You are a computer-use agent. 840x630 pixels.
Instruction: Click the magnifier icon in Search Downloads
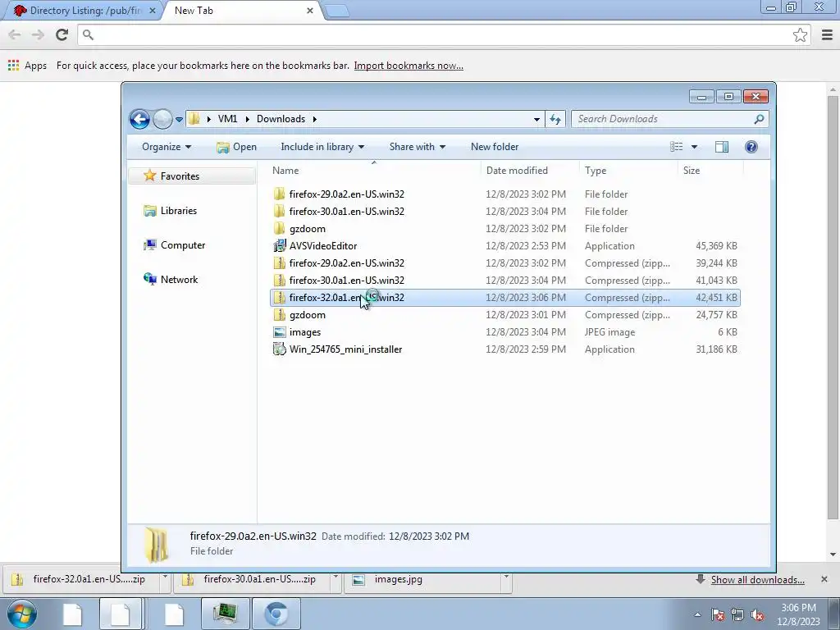(759, 119)
